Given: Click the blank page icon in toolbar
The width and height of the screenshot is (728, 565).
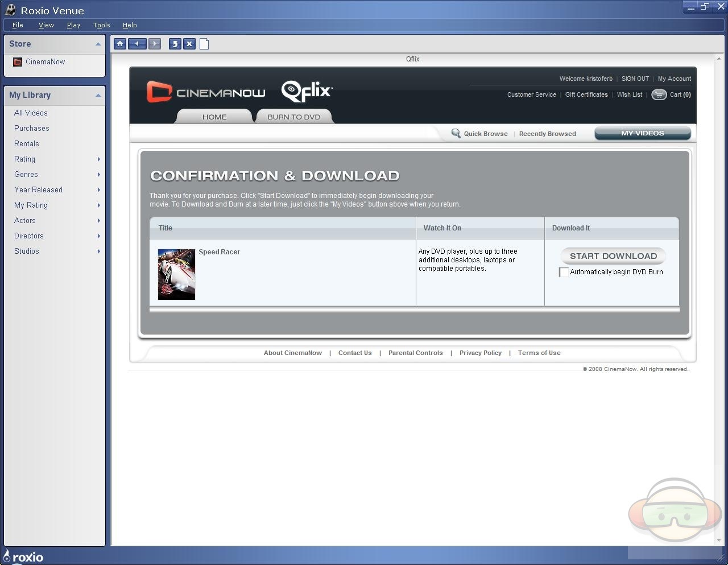Looking at the screenshot, I should [x=204, y=44].
